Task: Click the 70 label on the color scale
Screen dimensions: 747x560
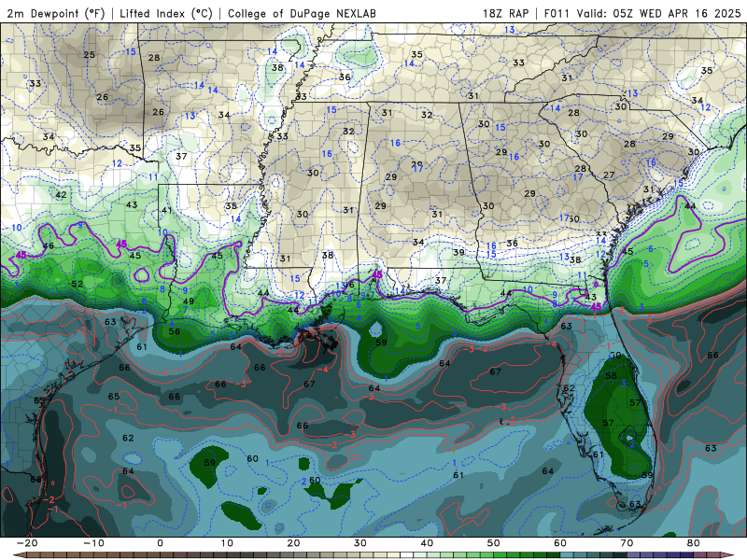Action: [x=627, y=543]
